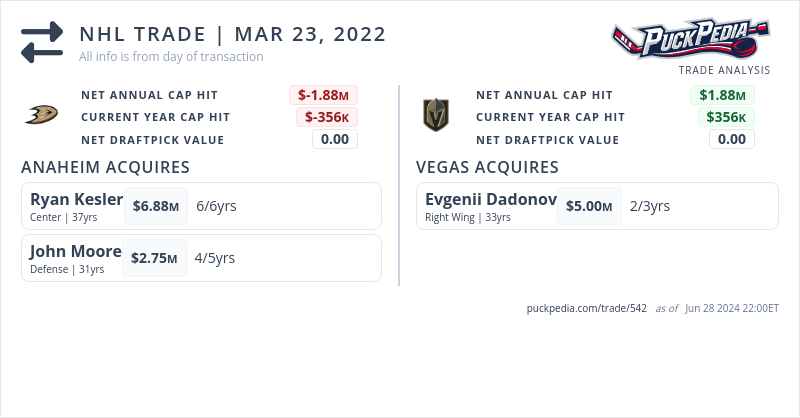Click Vegas's green $1.88M net annual value
The image size is (800, 418).
click(x=722, y=95)
